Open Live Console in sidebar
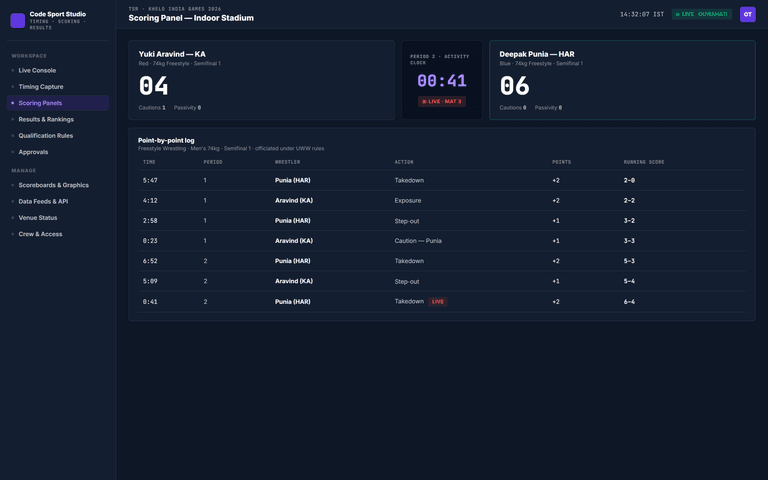 (x=58, y=71)
